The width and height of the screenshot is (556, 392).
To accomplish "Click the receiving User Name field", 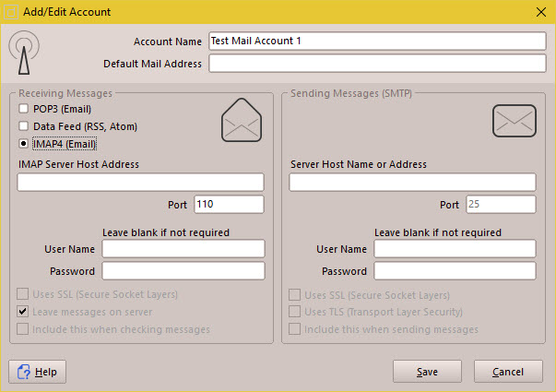I will (183, 249).
